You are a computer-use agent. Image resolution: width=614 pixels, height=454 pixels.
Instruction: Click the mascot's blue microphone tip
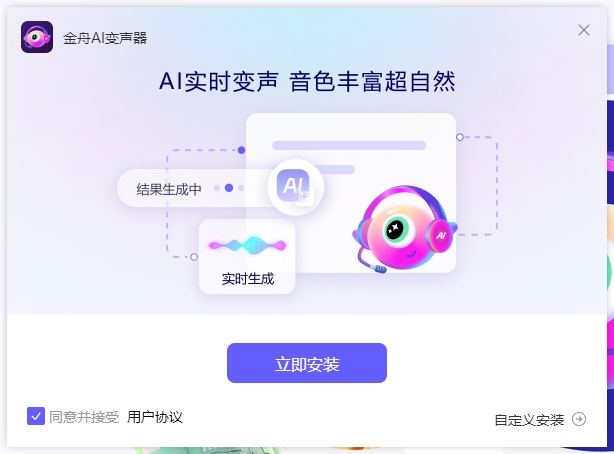pyautogui.click(x=380, y=269)
